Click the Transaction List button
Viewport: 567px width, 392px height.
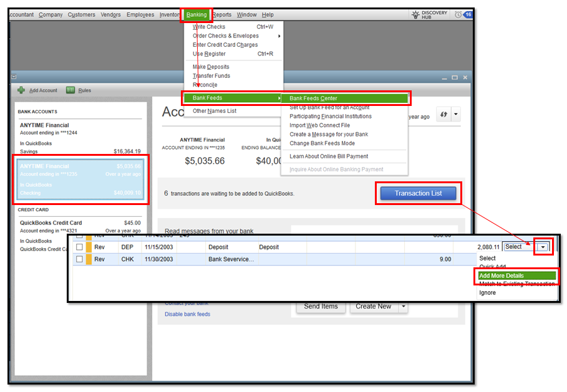pos(418,193)
